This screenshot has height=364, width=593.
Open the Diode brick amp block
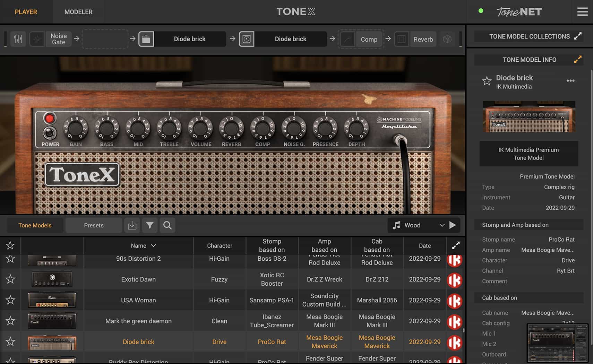190,39
